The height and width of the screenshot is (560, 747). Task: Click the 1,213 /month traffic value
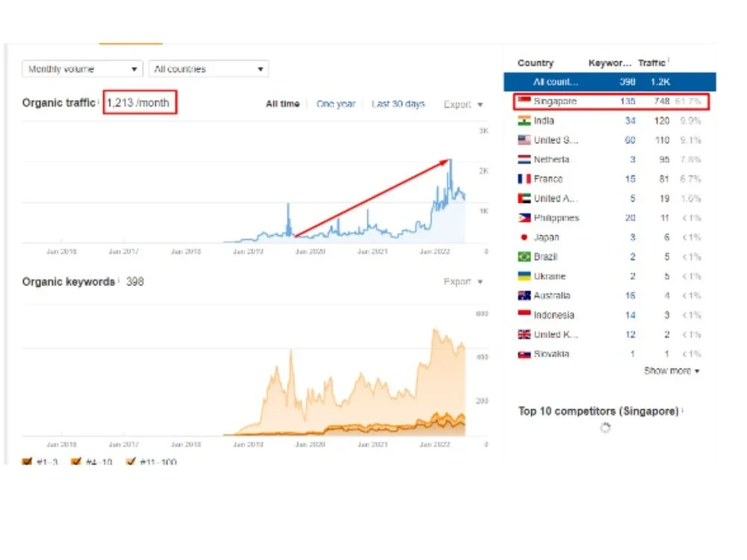[x=138, y=103]
